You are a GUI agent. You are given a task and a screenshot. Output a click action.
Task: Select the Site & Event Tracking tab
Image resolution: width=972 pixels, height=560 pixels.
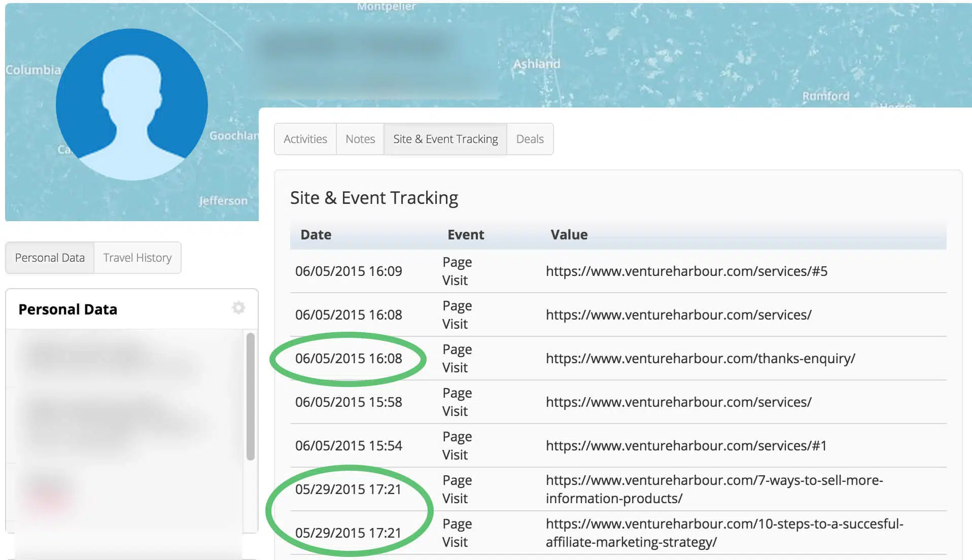point(445,139)
